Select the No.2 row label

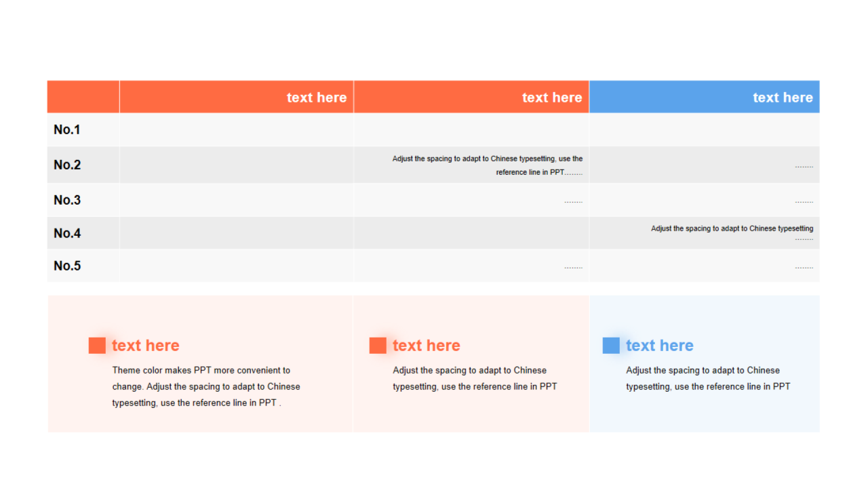click(x=67, y=165)
